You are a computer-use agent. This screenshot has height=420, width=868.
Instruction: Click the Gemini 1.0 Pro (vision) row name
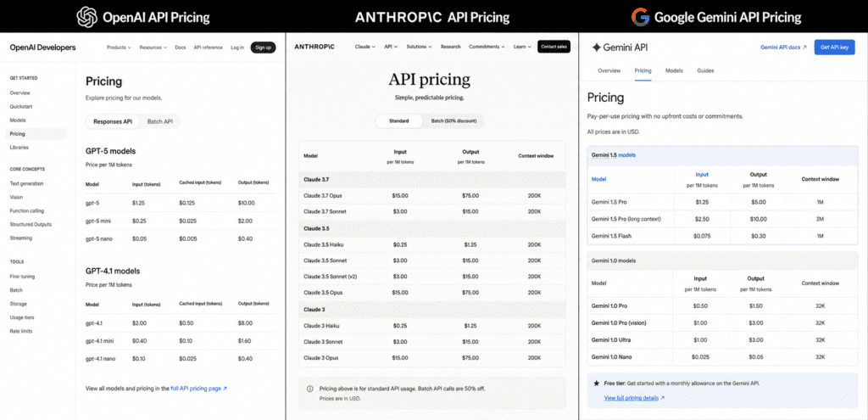click(x=619, y=322)
